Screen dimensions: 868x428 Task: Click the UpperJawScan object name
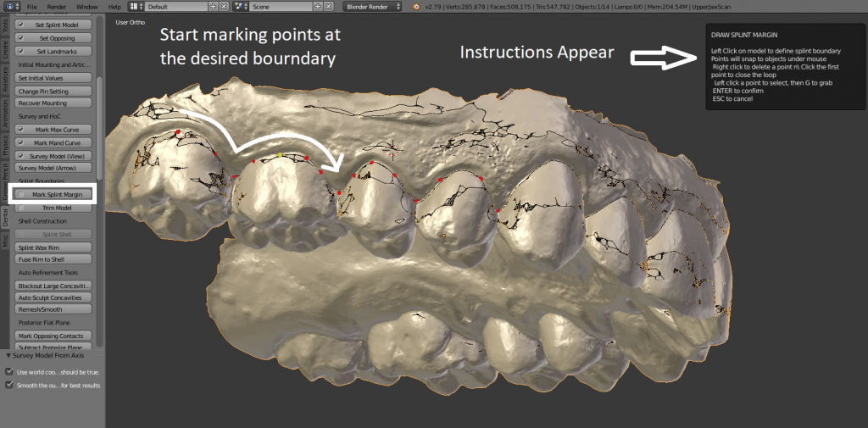tap(712, 7)
